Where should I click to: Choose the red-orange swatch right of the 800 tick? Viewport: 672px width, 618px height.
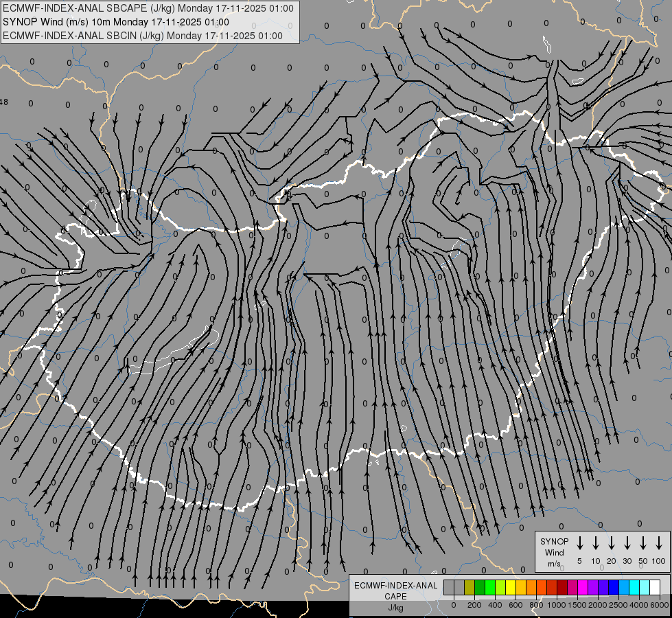(542, 587)
